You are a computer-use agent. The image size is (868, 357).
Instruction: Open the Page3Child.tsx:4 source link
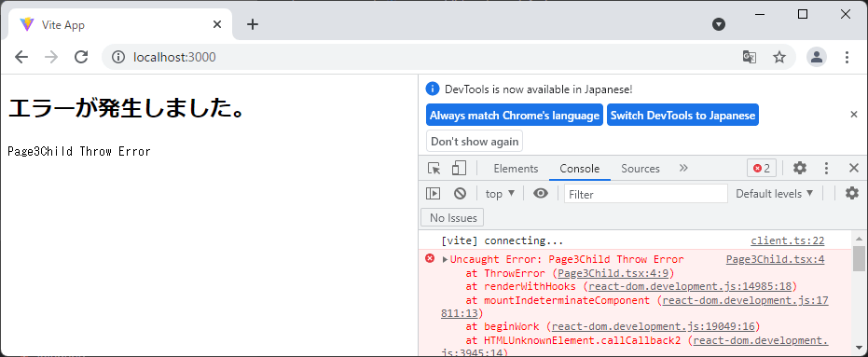point(775,259)
